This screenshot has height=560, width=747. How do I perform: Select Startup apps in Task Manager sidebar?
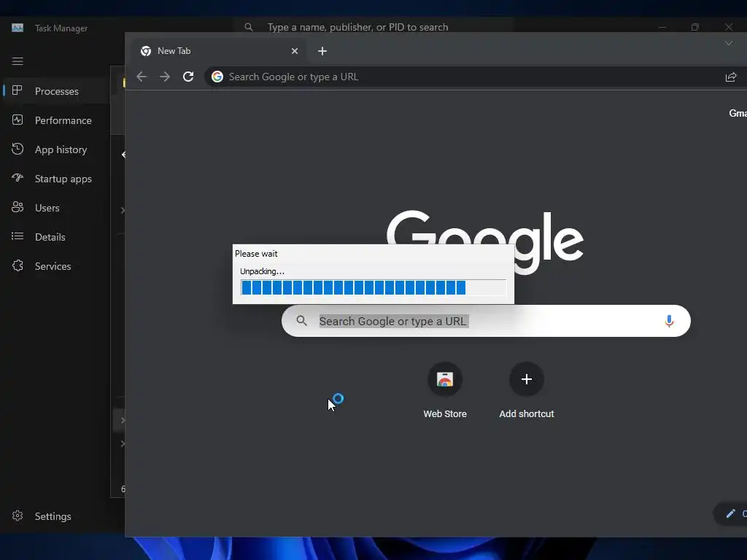(56, 179)
